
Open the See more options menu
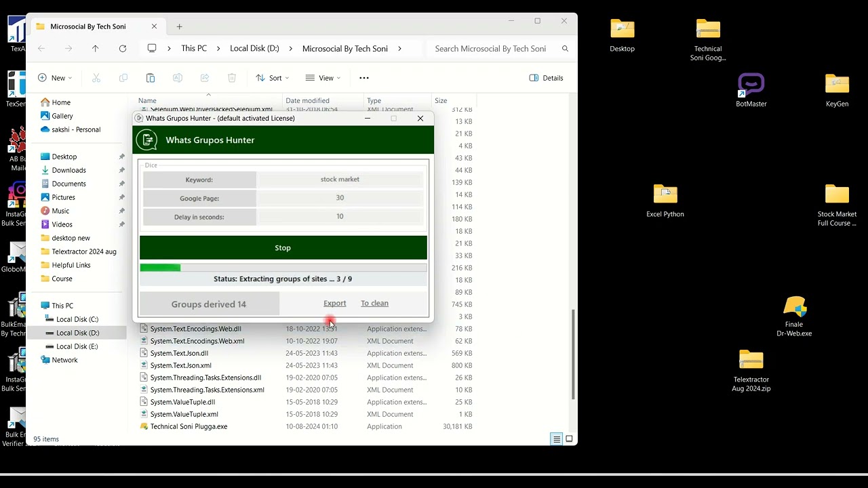tap(364, 78)
